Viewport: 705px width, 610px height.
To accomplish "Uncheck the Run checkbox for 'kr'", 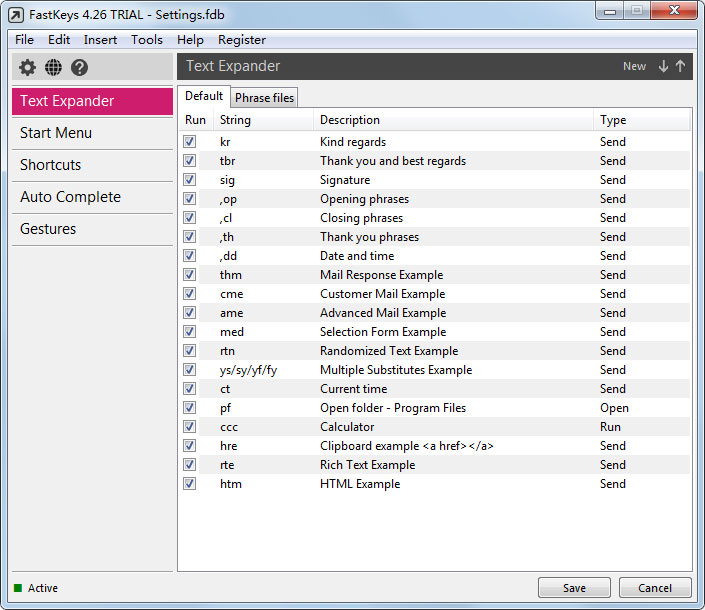I will point(190,142).
